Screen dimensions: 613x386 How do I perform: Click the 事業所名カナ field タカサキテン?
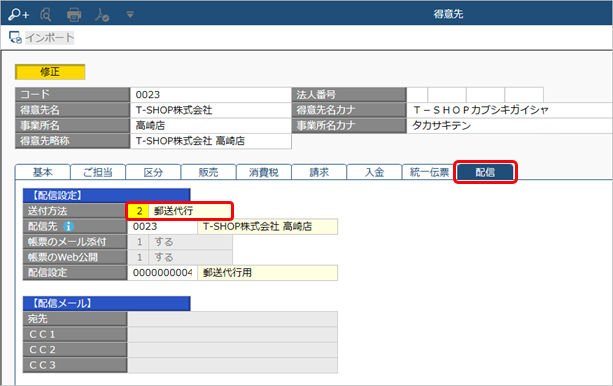[510, 126]
